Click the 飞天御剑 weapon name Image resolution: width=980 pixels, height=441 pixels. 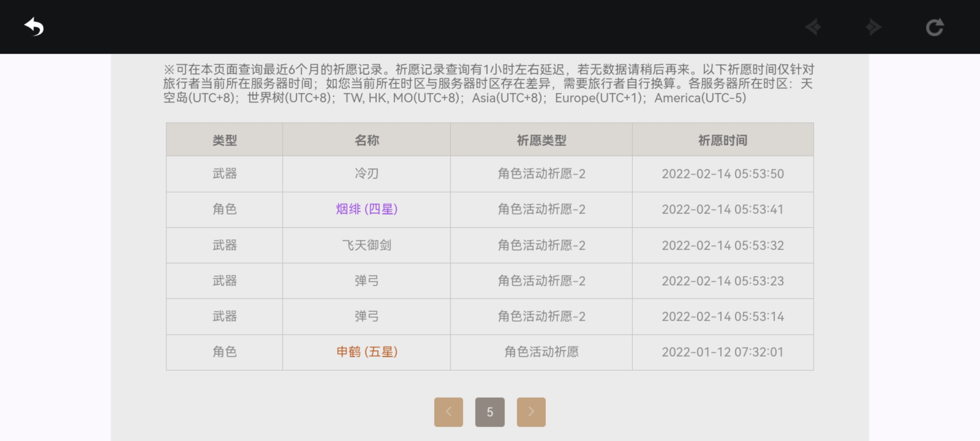[x=367, y=245]
